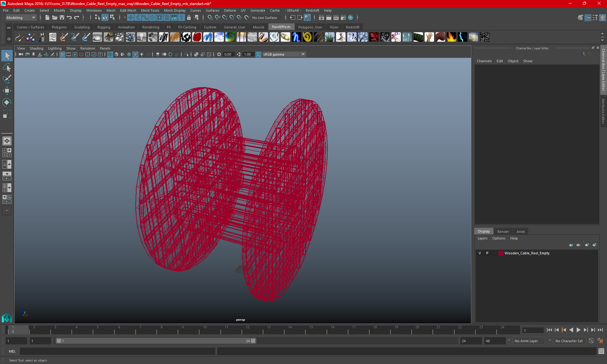Click the Undo arrow icon

tap(69, 18)
